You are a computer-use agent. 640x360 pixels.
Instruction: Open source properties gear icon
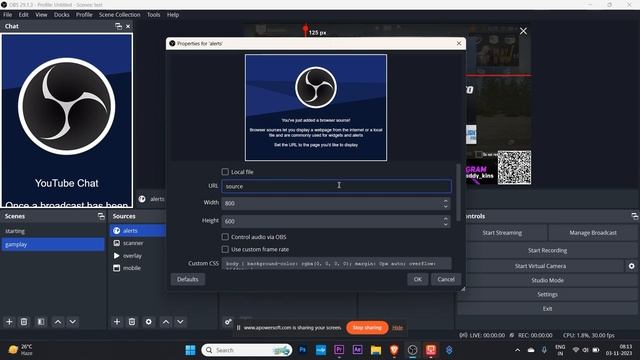(149, 322)
